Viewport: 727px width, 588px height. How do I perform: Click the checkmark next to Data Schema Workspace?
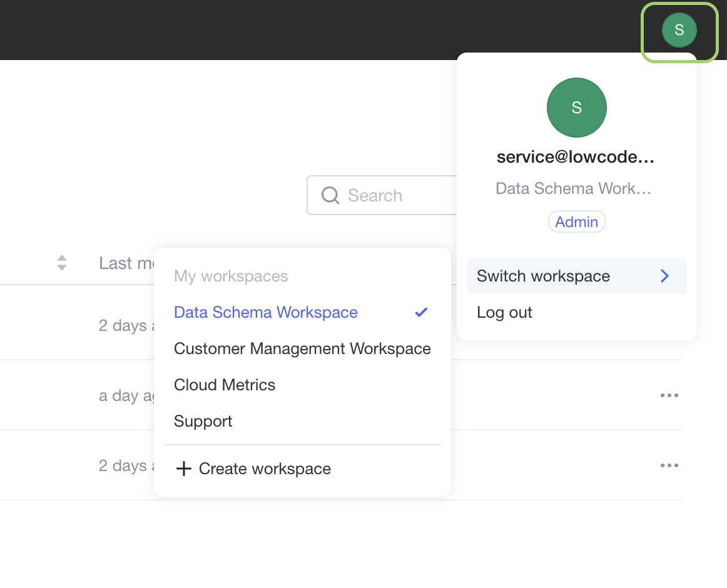click(x=421, y=312)
